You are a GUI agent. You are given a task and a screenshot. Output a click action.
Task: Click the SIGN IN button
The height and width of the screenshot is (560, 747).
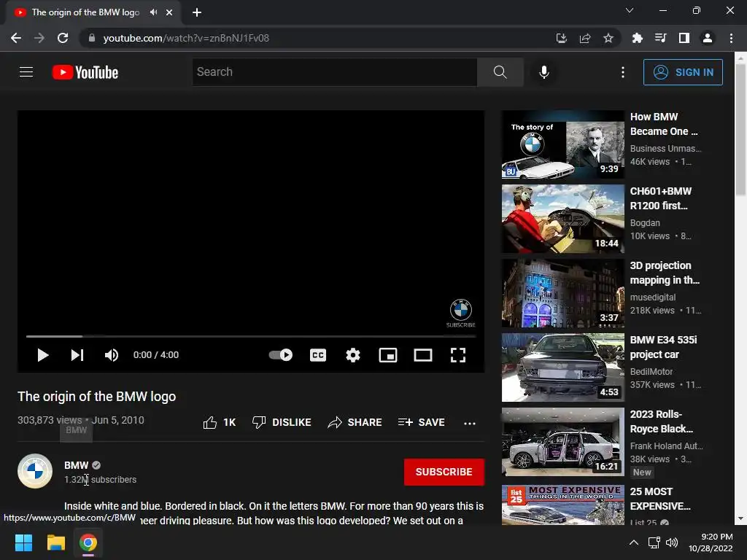click(x=683, y=72)
